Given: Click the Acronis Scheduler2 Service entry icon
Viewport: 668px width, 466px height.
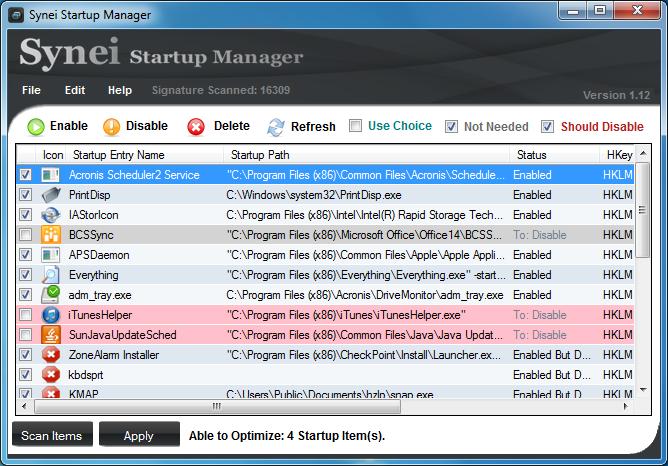Looking at the screenshot, I should [x=51, y=175].
